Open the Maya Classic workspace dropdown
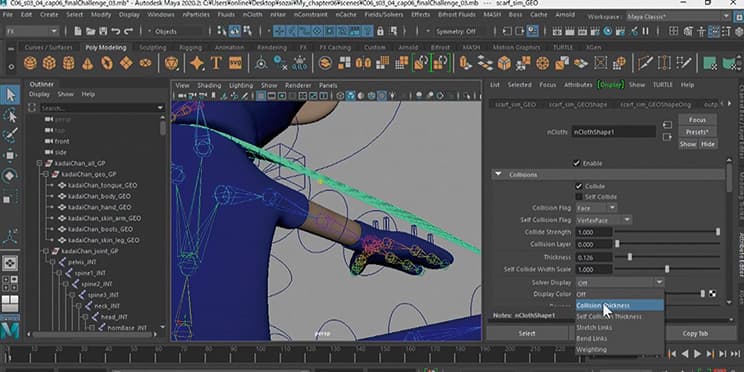 [x=678, y=17]
